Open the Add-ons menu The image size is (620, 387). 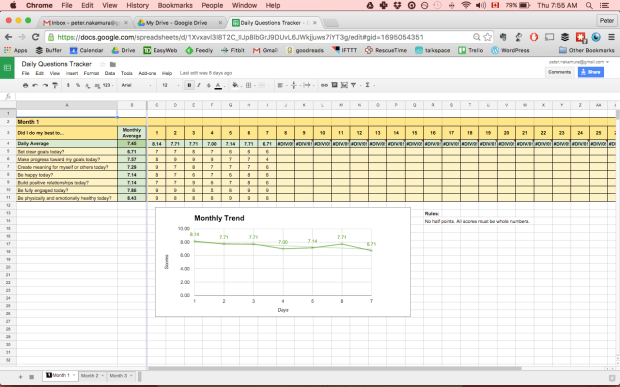point(147,74)
